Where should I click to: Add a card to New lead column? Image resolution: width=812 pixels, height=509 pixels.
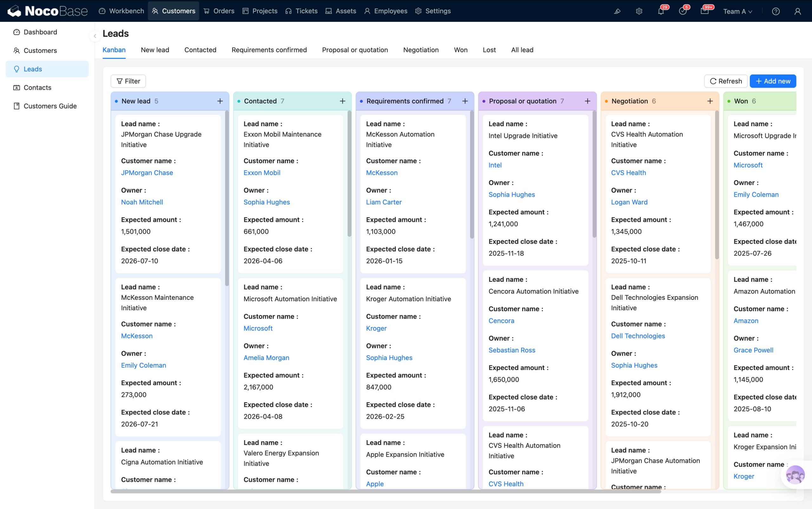coord(220,101)
